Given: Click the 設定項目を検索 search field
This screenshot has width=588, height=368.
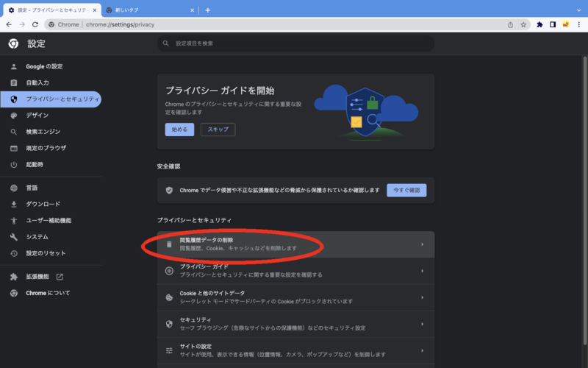Looking at the screenshot, I should pyautogui.click(x=295, y=43).
